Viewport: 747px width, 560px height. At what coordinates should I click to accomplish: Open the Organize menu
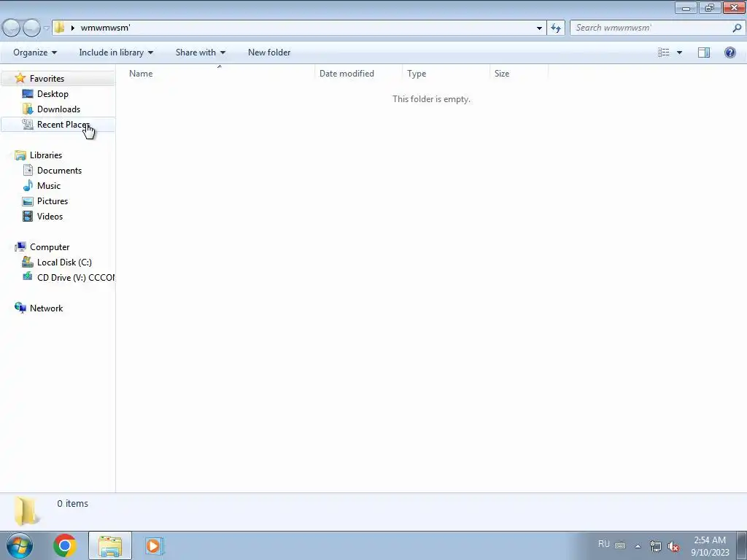tap(35, 52)
